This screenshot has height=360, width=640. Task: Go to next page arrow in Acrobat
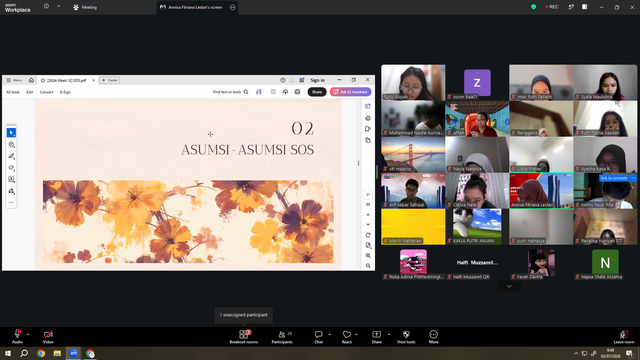(x=368, y=224)
